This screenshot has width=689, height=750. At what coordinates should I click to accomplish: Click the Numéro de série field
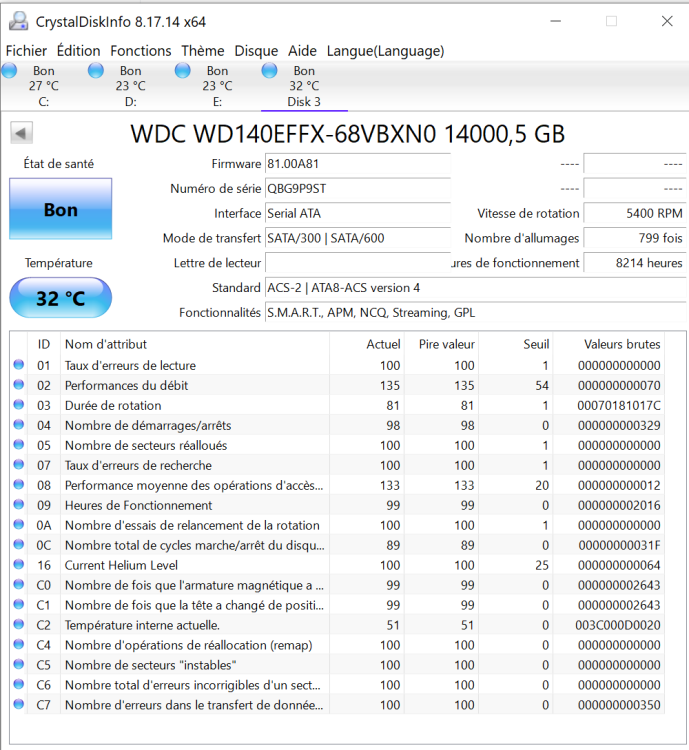[x=357, y=188]
